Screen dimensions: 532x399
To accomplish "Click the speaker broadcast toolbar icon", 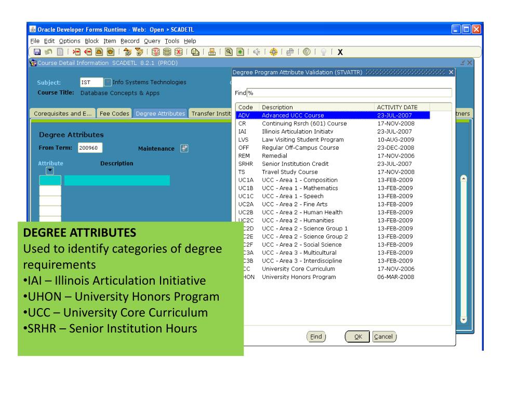I will click(x=257, y=52).
